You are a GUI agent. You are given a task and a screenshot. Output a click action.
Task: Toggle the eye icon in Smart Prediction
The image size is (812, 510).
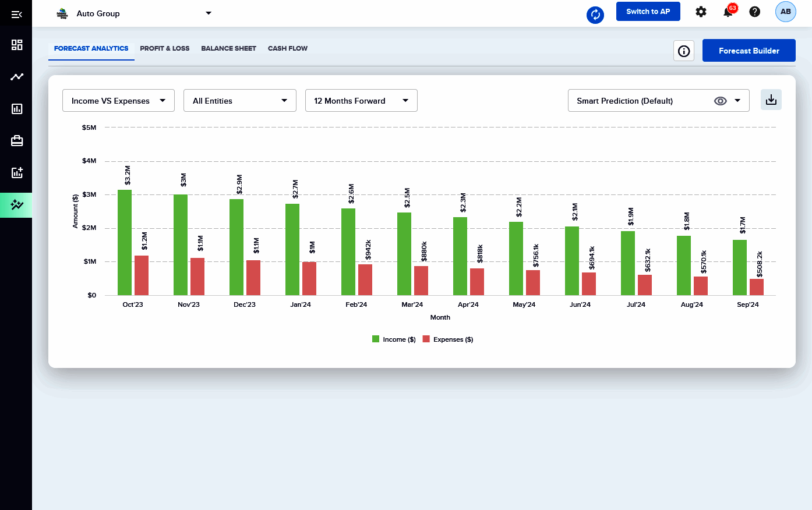point(720,101)
